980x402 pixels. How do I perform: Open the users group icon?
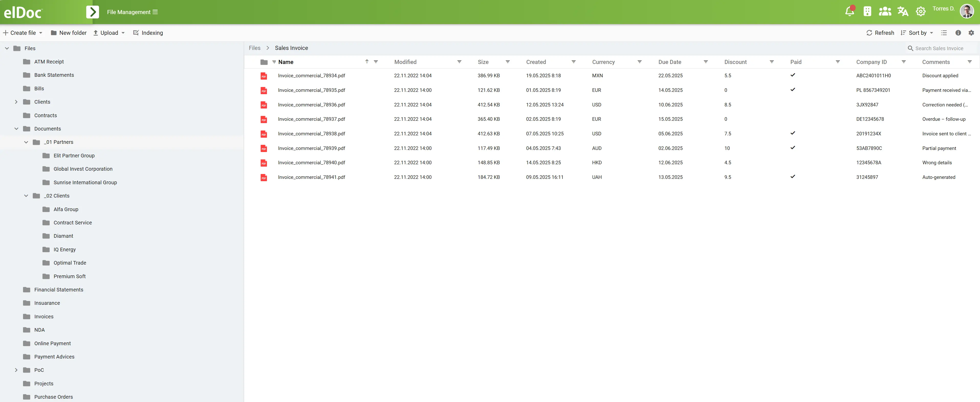pyautogui.click(x=885, y=12)
